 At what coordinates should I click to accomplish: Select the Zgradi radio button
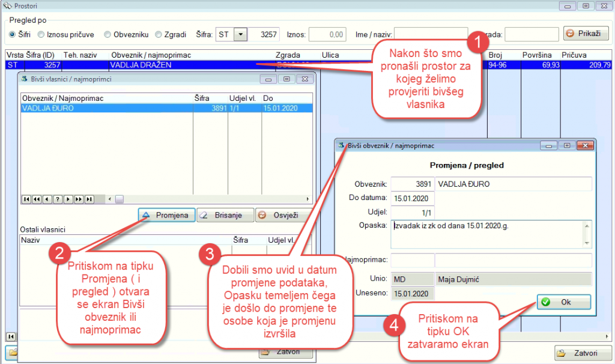pos(159,35)
